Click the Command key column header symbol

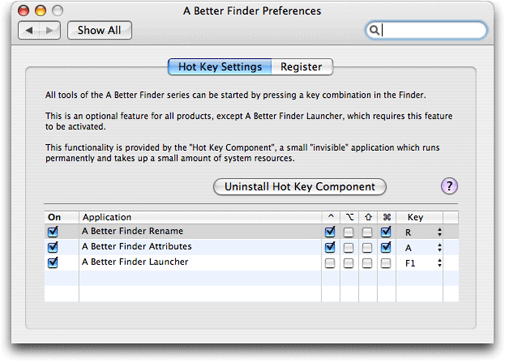(386, 217)
